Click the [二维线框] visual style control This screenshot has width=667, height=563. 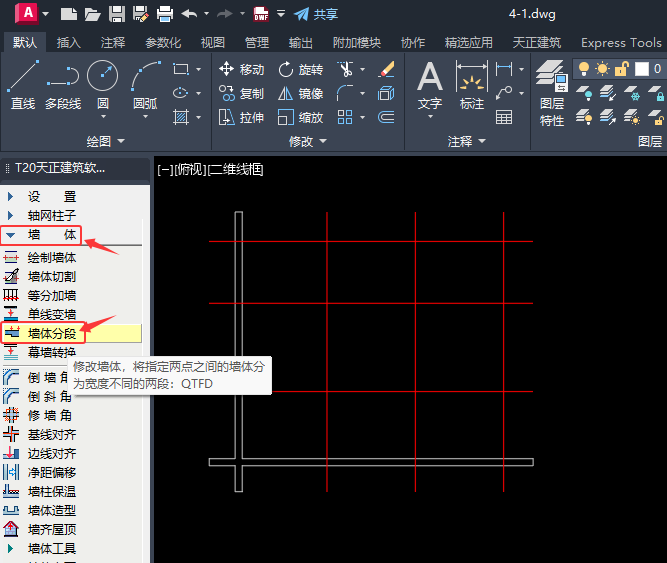click(235, 170)
